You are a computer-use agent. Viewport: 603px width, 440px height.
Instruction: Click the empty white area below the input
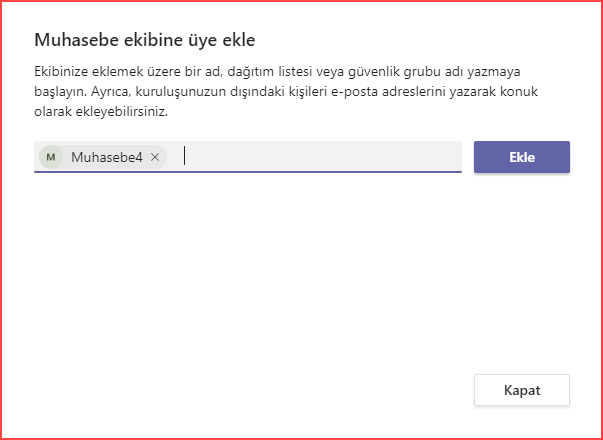(248, 269)
